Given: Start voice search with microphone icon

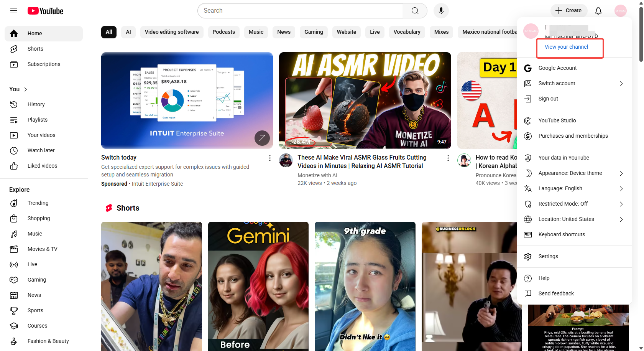Looking at the screenshot, I should click(441, 11).
